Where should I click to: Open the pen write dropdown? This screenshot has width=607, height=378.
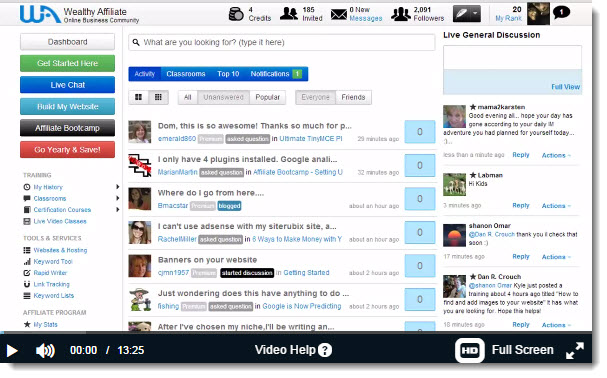pos(466,14)
